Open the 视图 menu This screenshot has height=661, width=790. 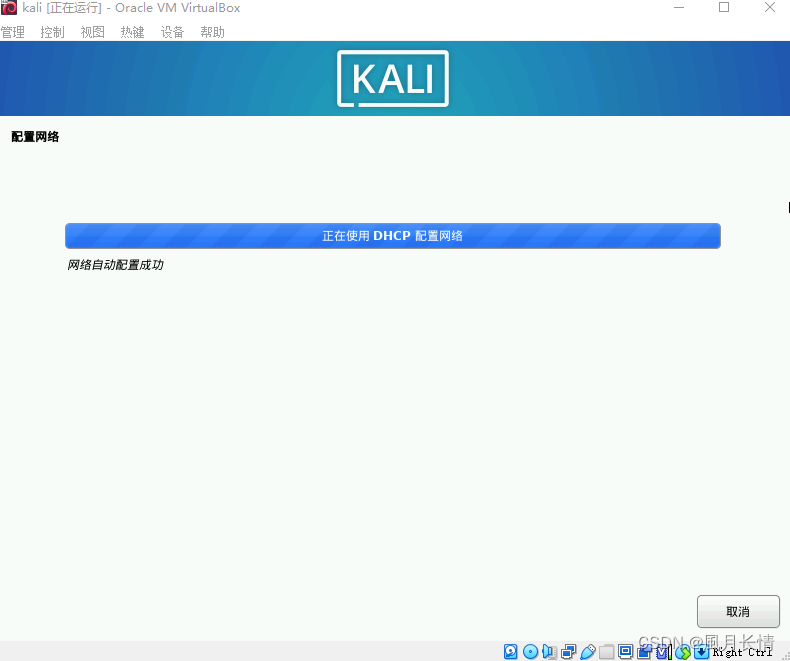(93, 32)
